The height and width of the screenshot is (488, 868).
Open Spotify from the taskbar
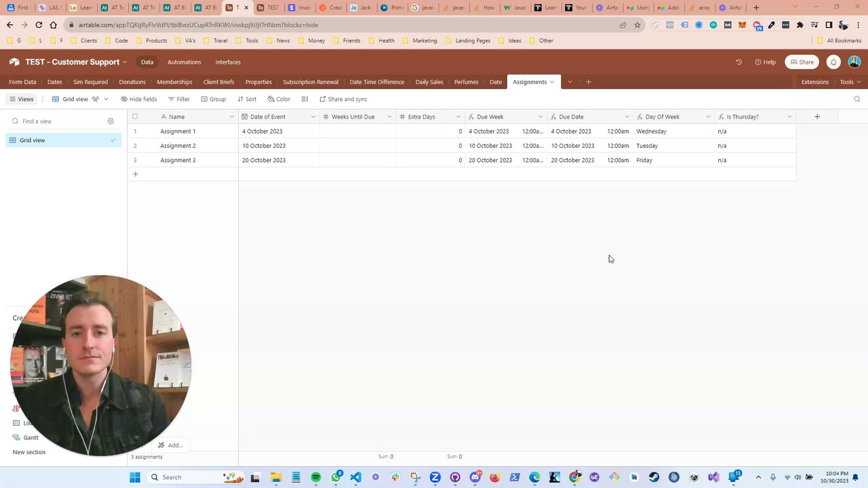pos(315,477)
